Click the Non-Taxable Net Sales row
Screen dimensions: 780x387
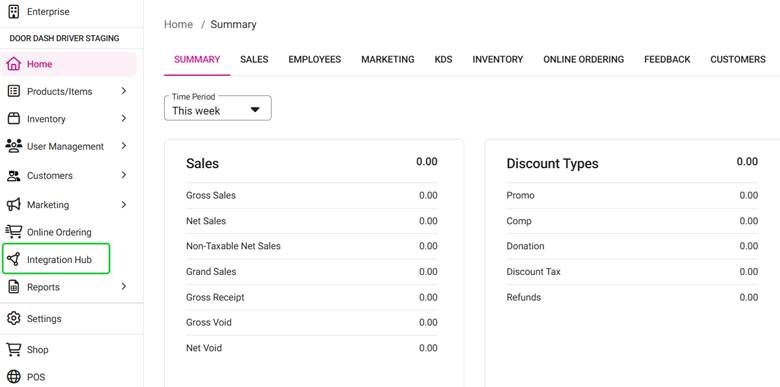312,246
